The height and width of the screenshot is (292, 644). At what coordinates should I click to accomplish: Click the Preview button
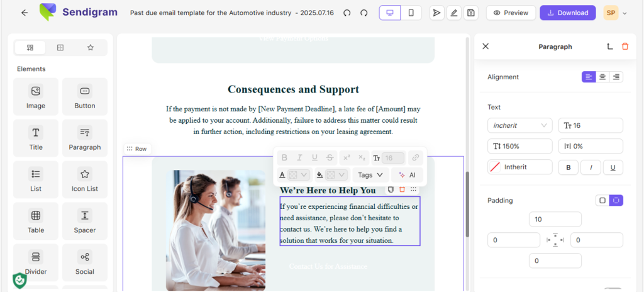(x=511, y=13)
